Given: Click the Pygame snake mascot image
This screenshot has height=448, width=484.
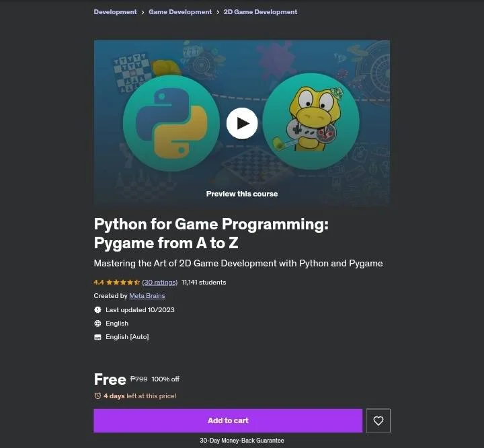Looking at the screenshot, I should pos(311,121).
